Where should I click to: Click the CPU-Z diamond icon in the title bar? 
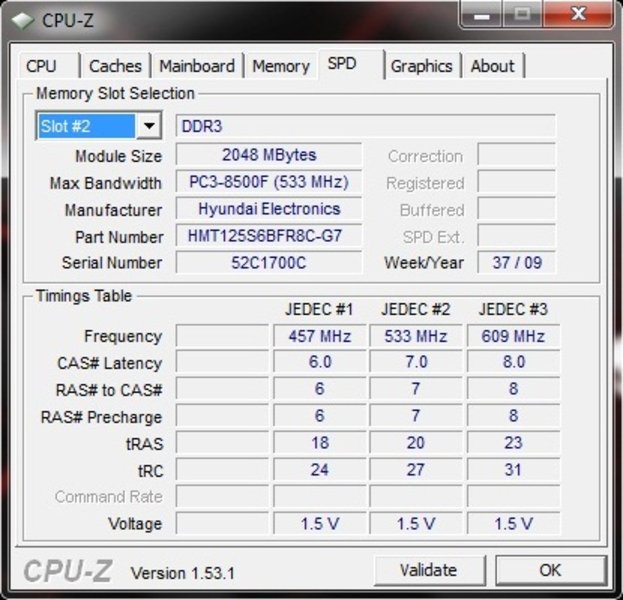(x=22, y=21)
